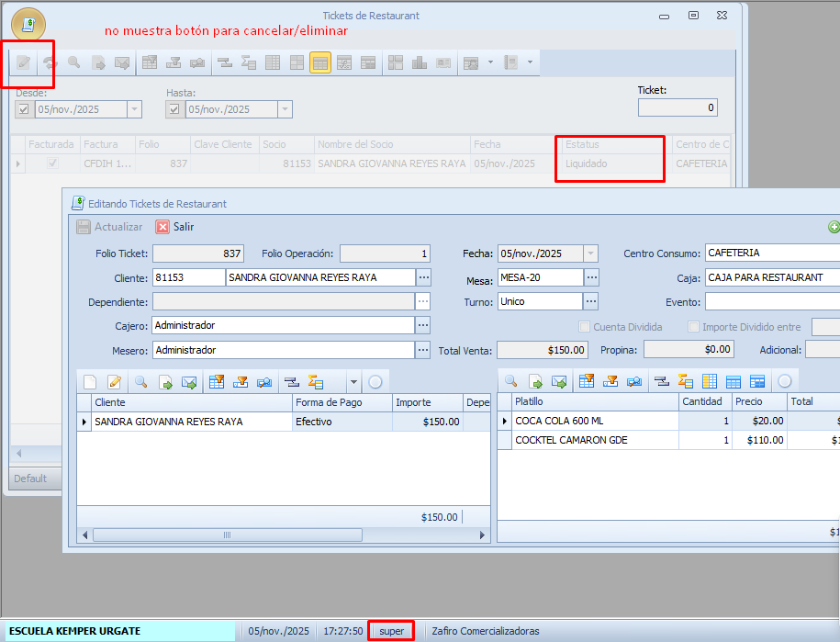Click the envelope send icon in dishes toolbar
The height and width of the screenshot is (642, 840).
point(558,381)
